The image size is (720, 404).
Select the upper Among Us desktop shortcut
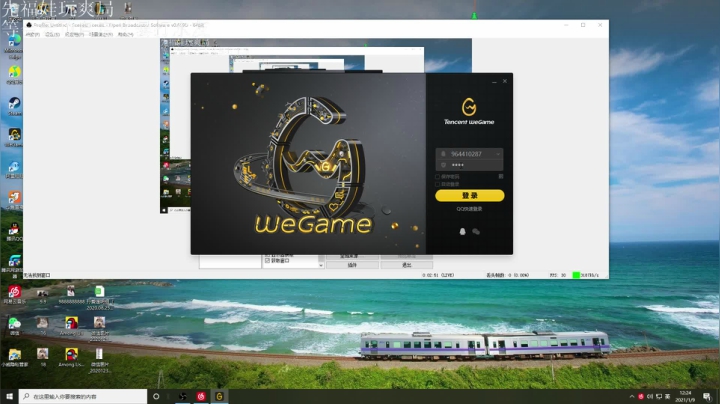tap(71, 325)
